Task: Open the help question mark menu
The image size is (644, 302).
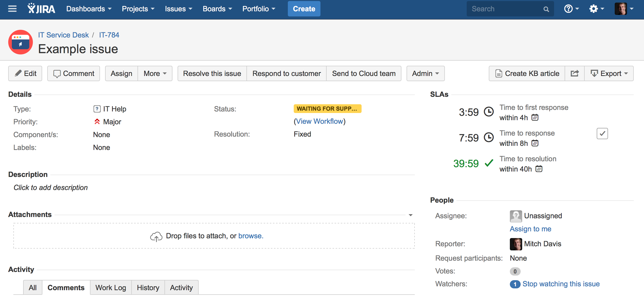Action: click(x=572, y=9)
